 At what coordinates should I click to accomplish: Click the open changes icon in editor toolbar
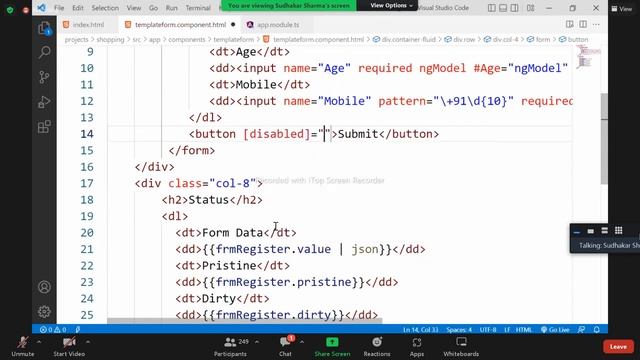569,24
